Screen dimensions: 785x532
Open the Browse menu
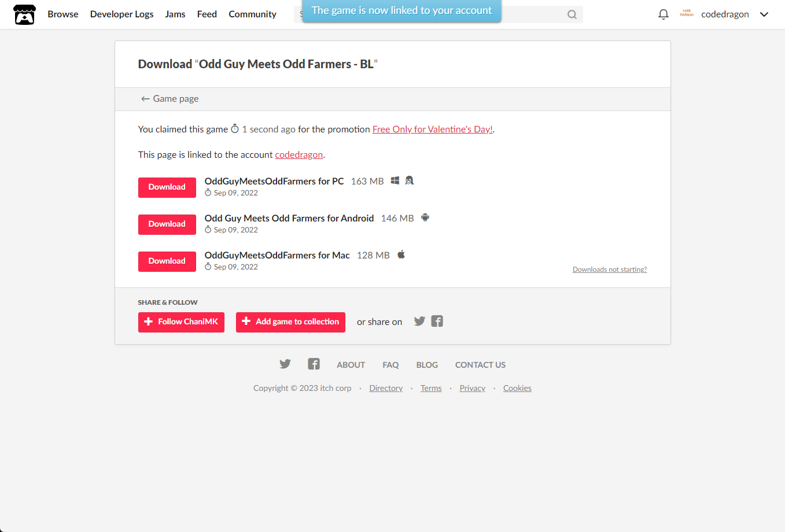click(63, 14)
